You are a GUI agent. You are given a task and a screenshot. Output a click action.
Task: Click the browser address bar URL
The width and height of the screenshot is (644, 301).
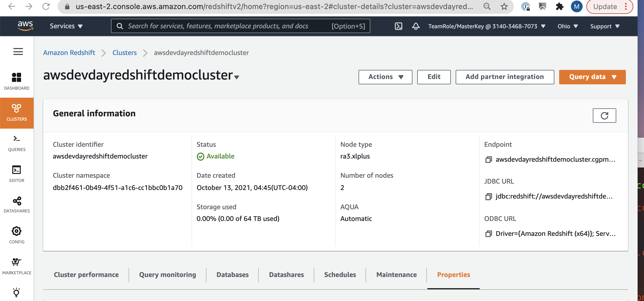pos(274,6)
